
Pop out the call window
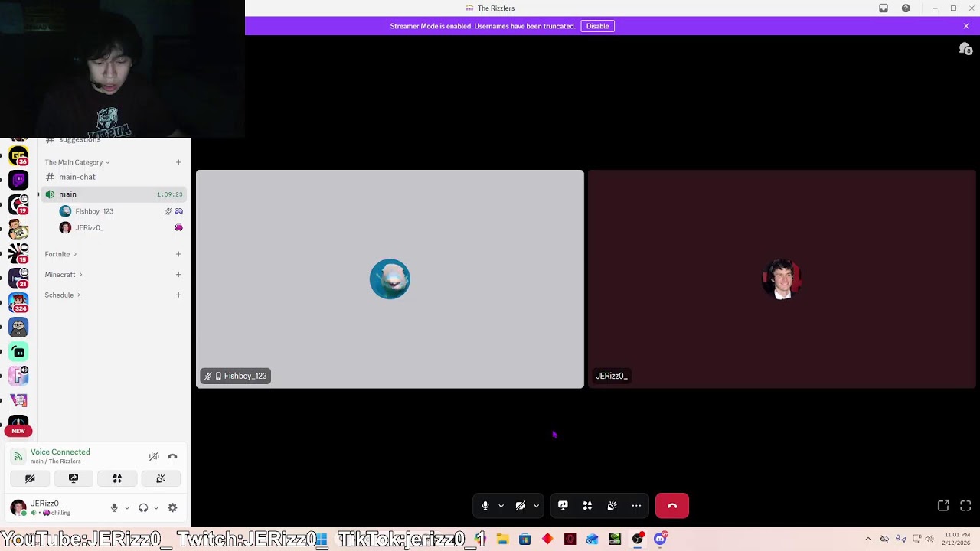coord(943,506)
